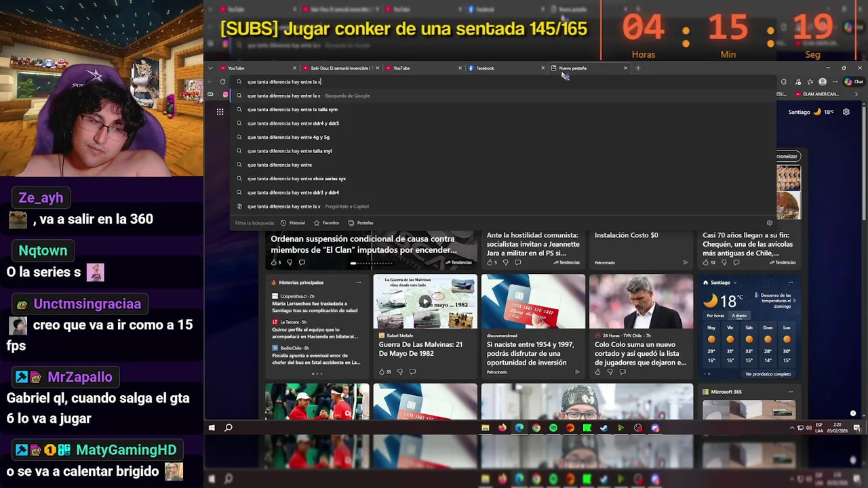Open a new tab with plus icon
This screenshot has width=868, height=488.
(x=637, y=68)
